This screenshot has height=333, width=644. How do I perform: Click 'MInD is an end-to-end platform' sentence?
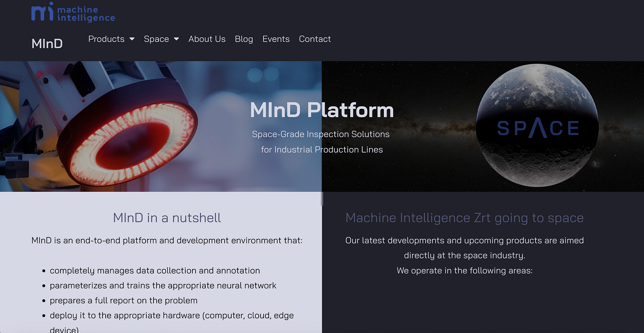(167, 241)
